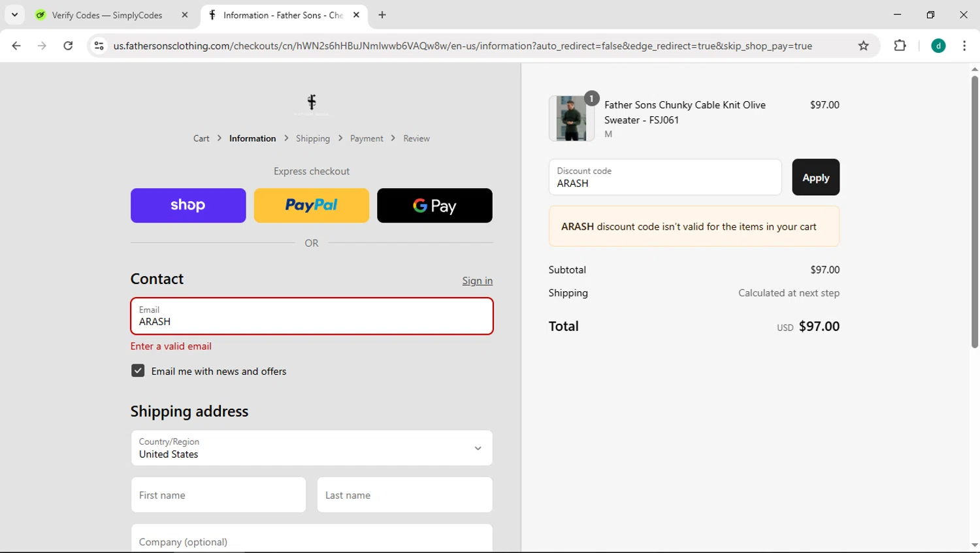
Task: Click the Subtotal $97.00 value
Action: pyautogui.click(x=825, y=270)
